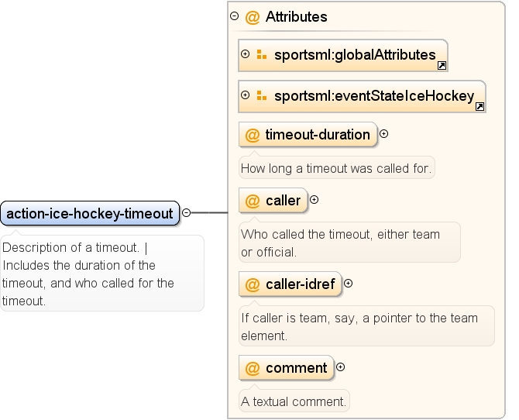Screen dimensions: 519x420
Task: Click the Attributes header @ icon
Action: coord(253,17)
